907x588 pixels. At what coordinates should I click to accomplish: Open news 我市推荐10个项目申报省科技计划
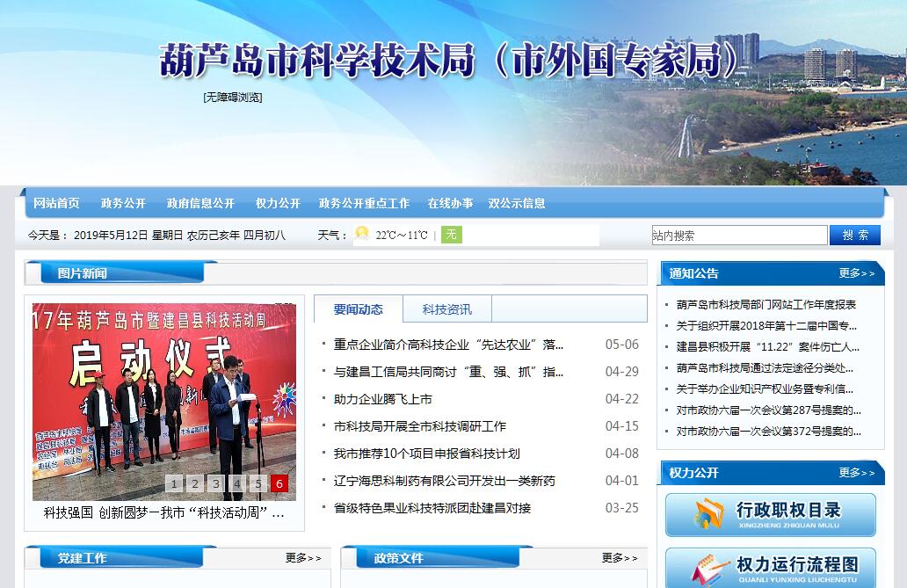[427, 454]
